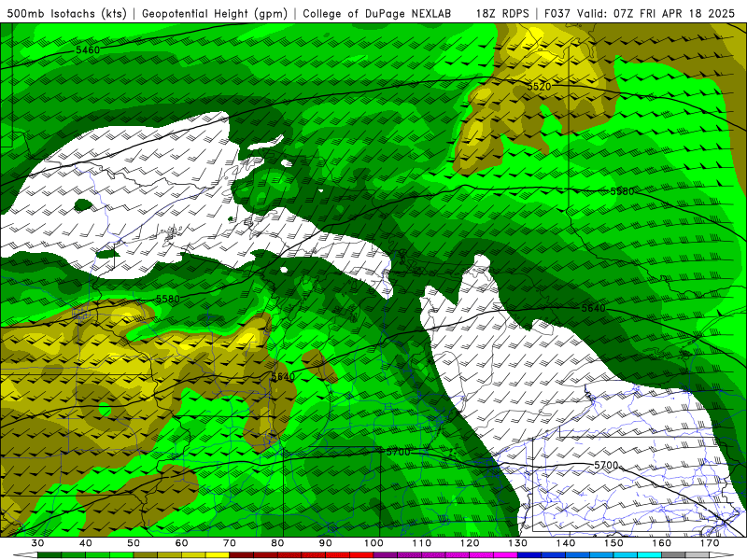
Task: Click the 150 knot color scale label
Action: (x=613, y=543)
